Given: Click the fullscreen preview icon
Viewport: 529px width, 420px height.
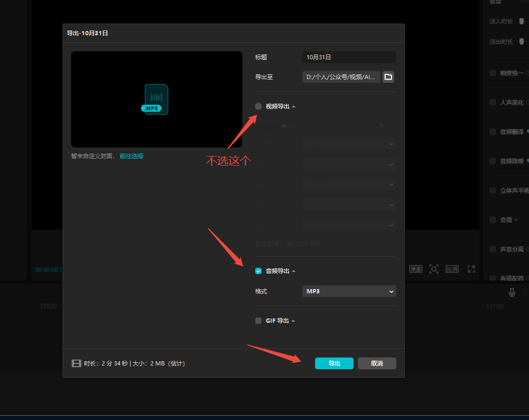Looking at the screenshot, I should (471, 269).
